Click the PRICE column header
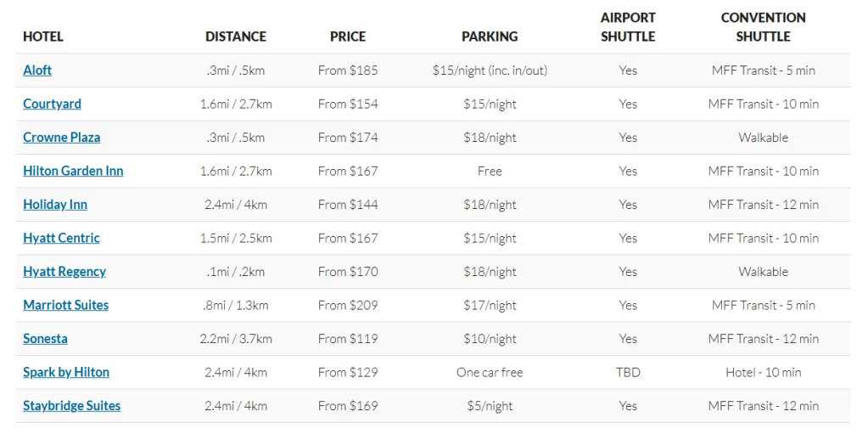Viewport: 868px width, 434px height. [348, 37]
